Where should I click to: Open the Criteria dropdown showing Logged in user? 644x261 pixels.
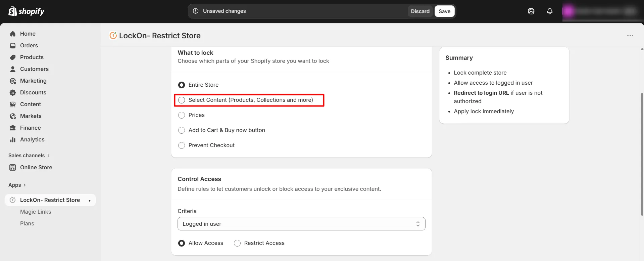[x=301, y=224]
